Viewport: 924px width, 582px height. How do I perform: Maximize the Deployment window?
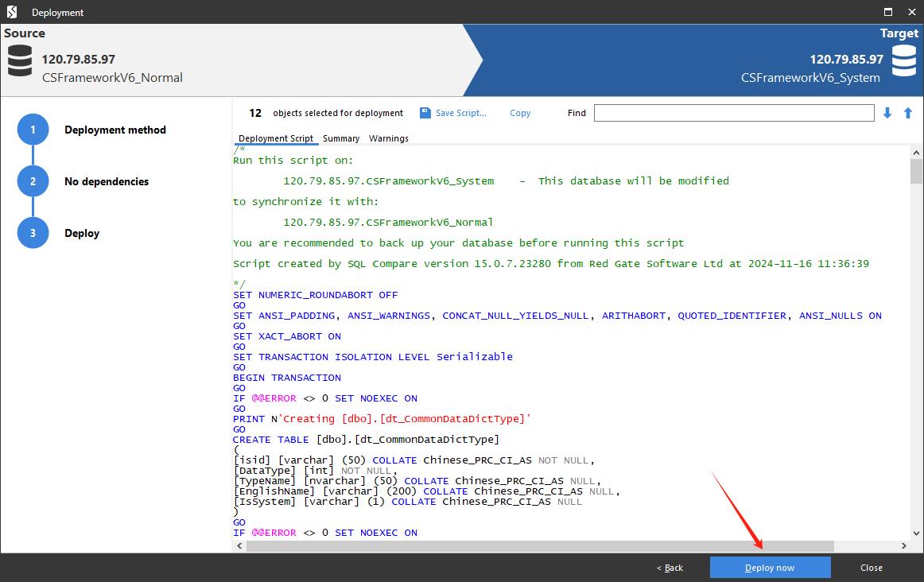pyautogui.click(x=887, y=12)
